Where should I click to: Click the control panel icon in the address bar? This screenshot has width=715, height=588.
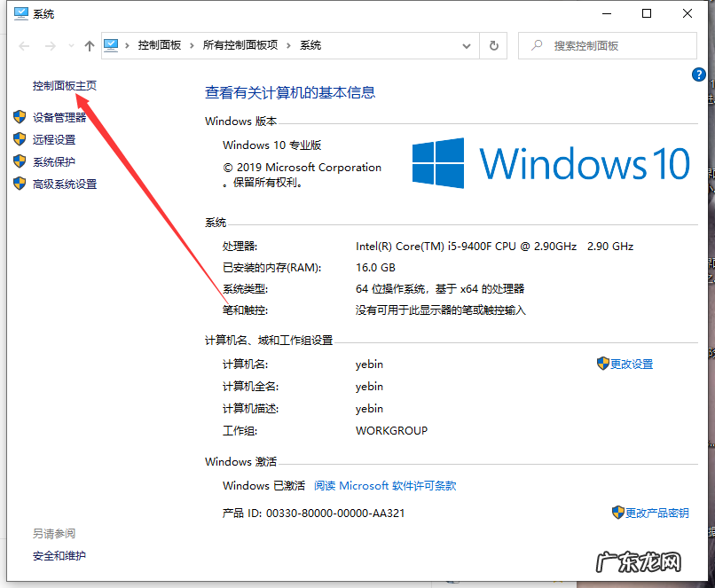[110, 44]
